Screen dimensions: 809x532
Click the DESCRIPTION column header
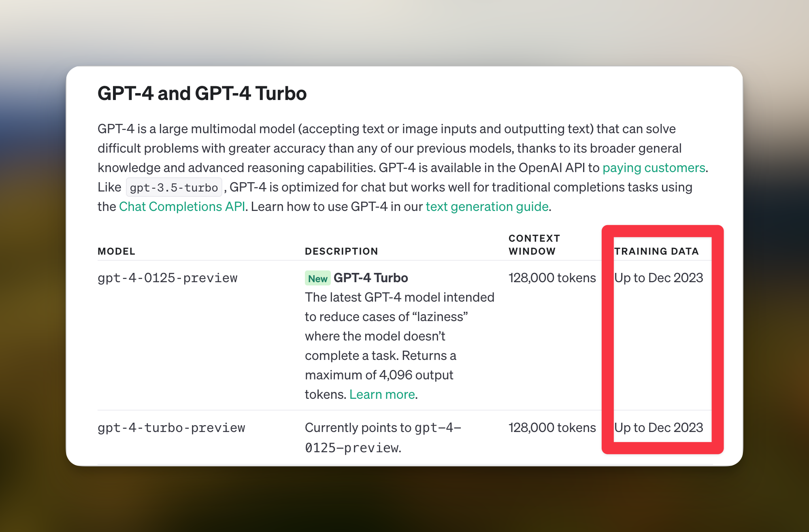click(341, 251)
